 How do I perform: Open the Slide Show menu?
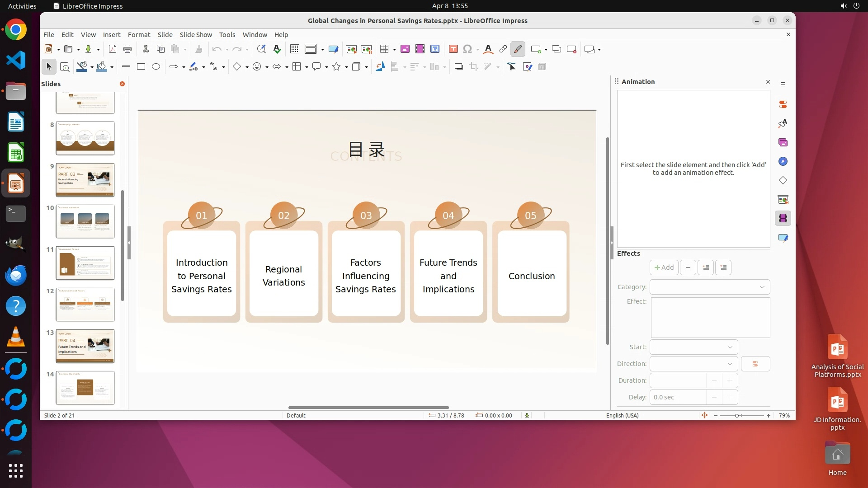pyautogui.click(x=195, y=35)
